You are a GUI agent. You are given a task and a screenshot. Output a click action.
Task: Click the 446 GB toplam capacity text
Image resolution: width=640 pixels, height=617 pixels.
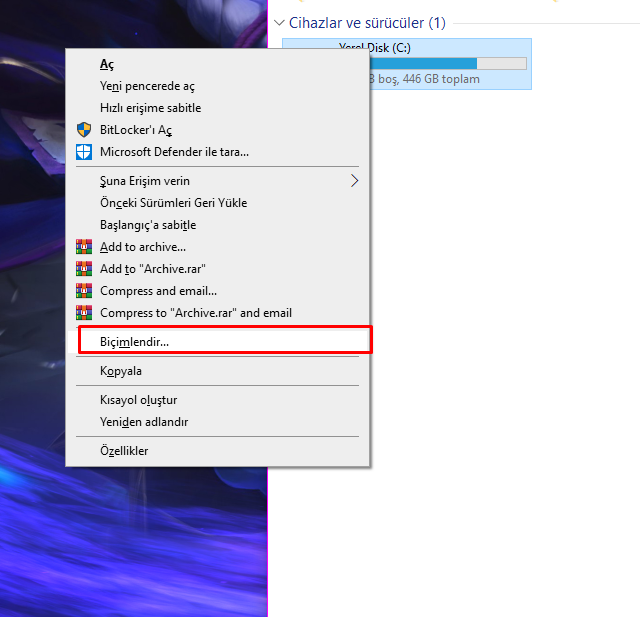(x=441, y=79)
